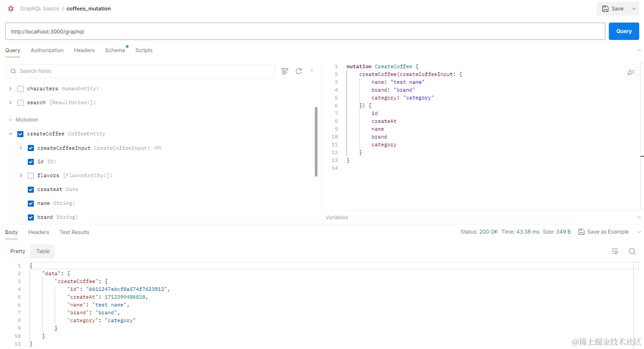Toggle line wrap in the response body
The image size is (644, 349).
click(x=615, y=251)
